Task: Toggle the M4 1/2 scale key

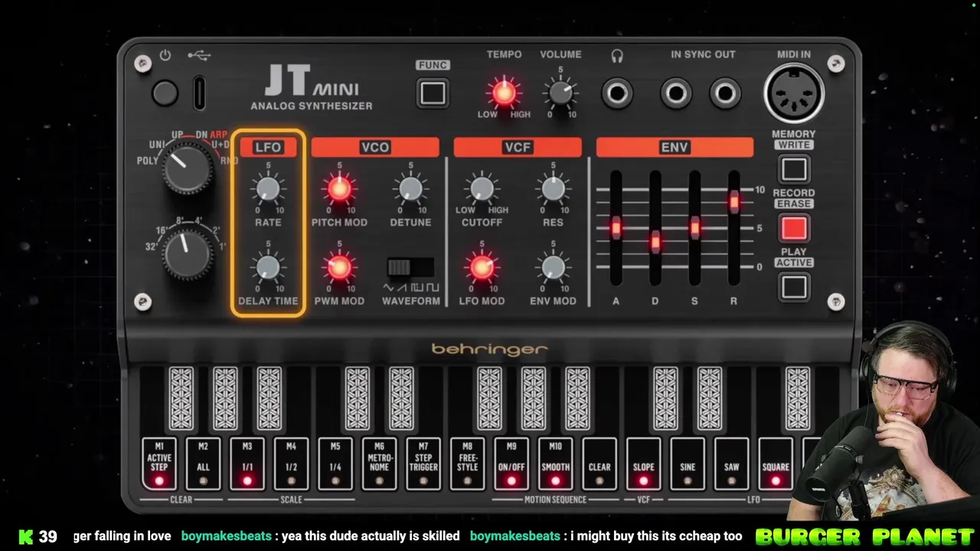Action: [291, 464]
